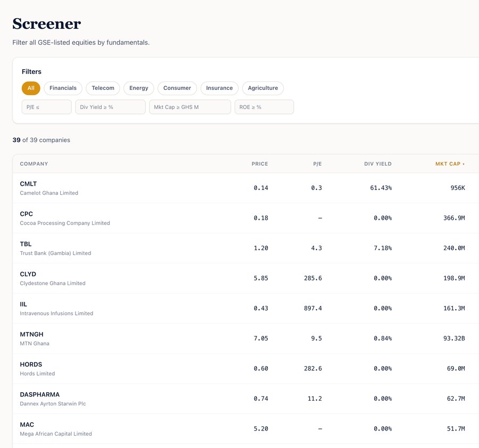Sort table by COMPANY column

(x=34, y=164)
